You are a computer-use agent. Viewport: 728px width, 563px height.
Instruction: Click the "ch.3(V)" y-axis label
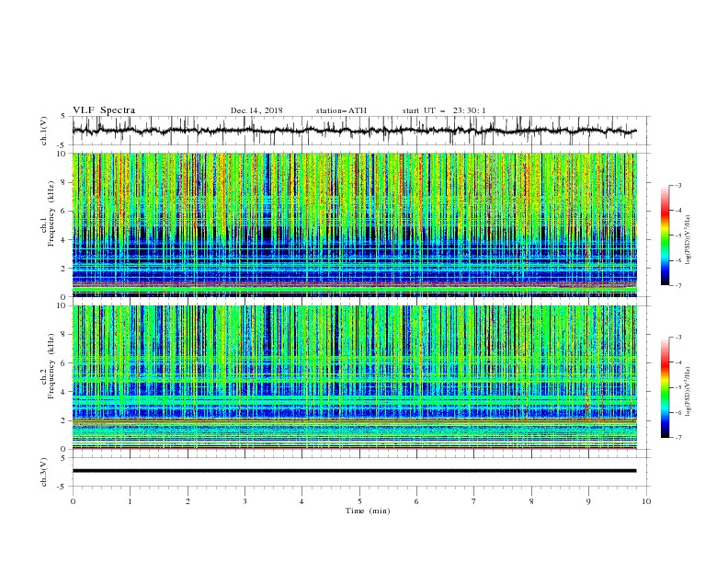point(44,472)
